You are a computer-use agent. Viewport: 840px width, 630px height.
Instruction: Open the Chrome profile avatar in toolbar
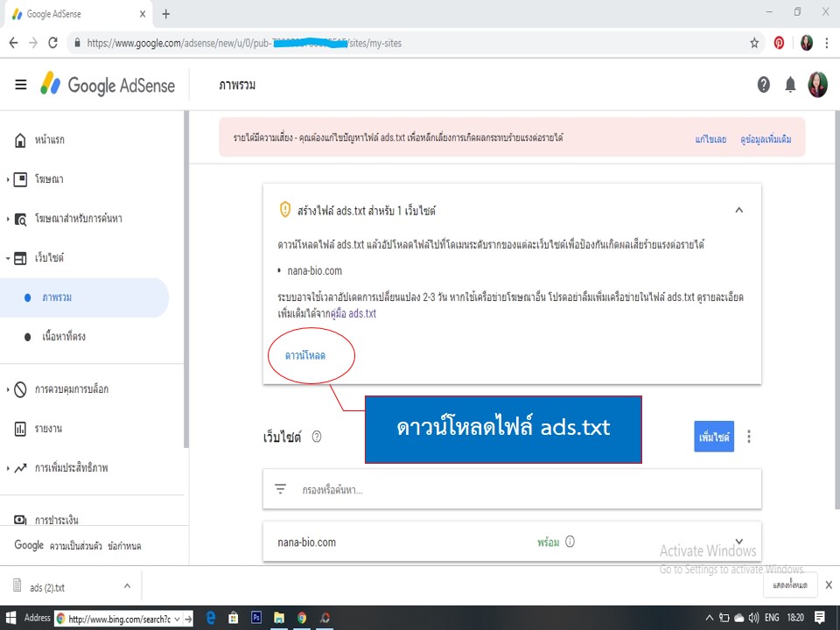click(x=806, y=43)
